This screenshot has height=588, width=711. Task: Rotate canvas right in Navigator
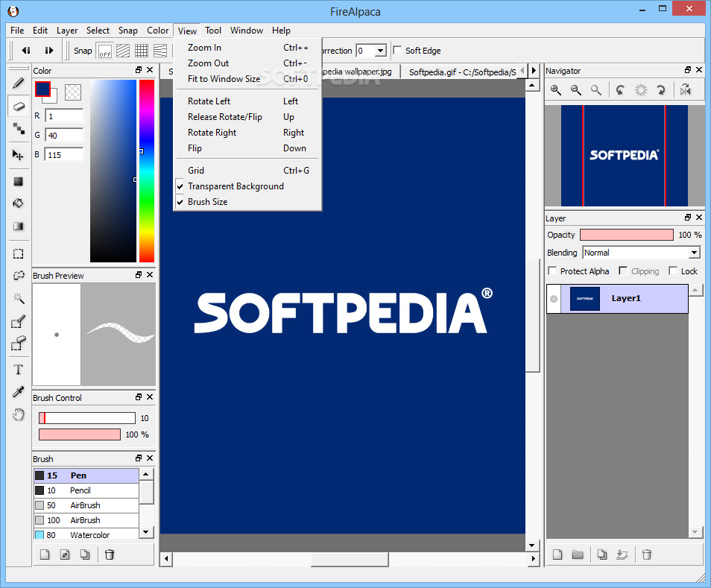click(660, 90)
